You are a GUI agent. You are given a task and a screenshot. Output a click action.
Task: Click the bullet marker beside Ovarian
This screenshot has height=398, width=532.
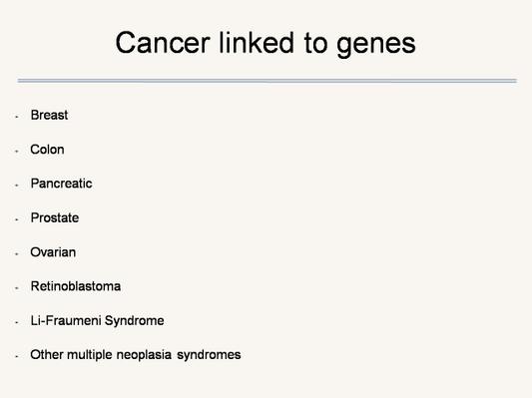coord(17,254)
